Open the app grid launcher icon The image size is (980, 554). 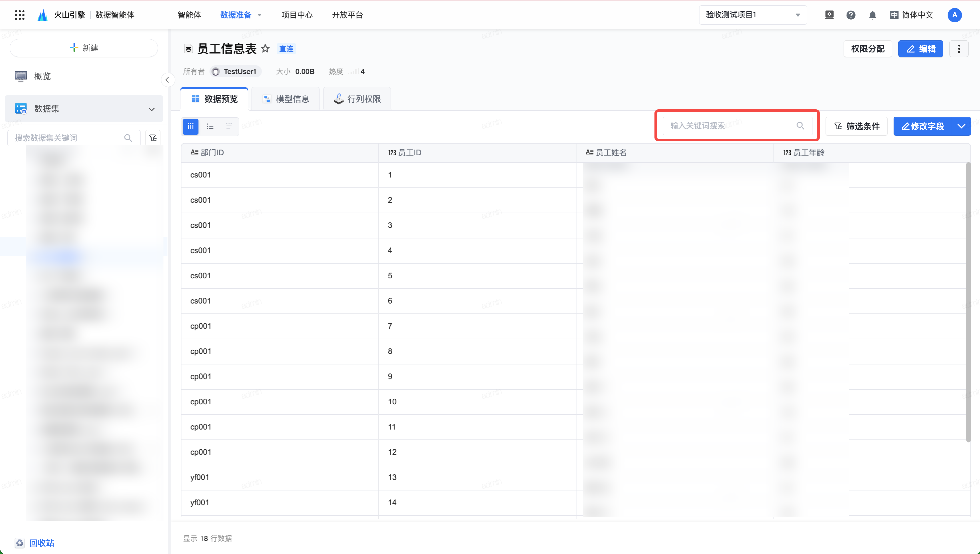click(x=19, y=15)
